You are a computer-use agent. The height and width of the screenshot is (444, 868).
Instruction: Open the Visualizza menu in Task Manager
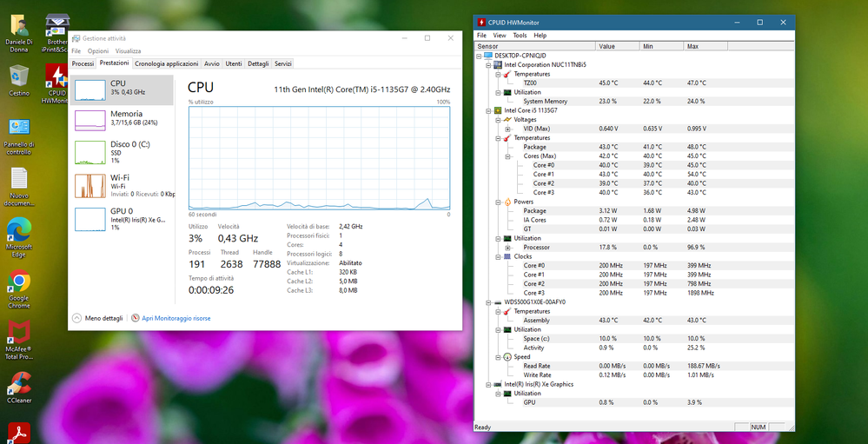[x=128, y=51]
